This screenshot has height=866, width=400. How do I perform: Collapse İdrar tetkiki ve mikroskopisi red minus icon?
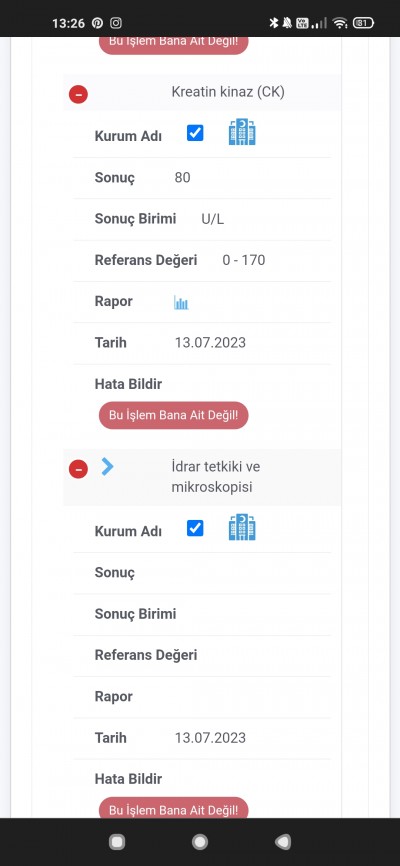pyautogui.click(x=78, y=469)
